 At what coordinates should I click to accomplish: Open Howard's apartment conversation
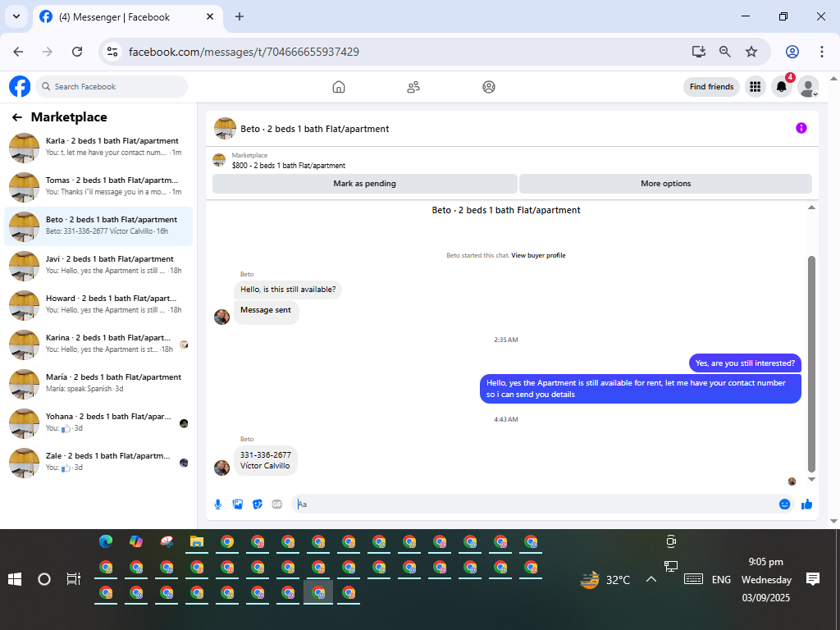[x=98, y=305]
